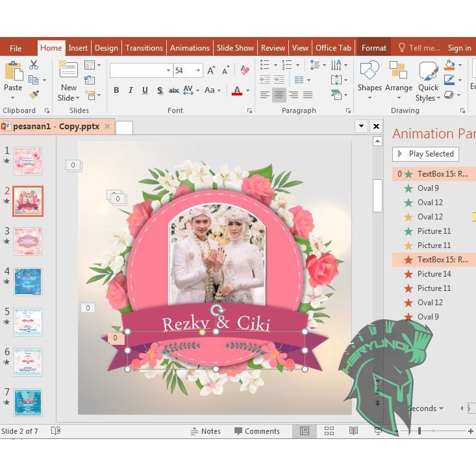Viewport: 476px width, 476px height.
Task: Toggle underline formatting
Action: click(x=145, y=90)
